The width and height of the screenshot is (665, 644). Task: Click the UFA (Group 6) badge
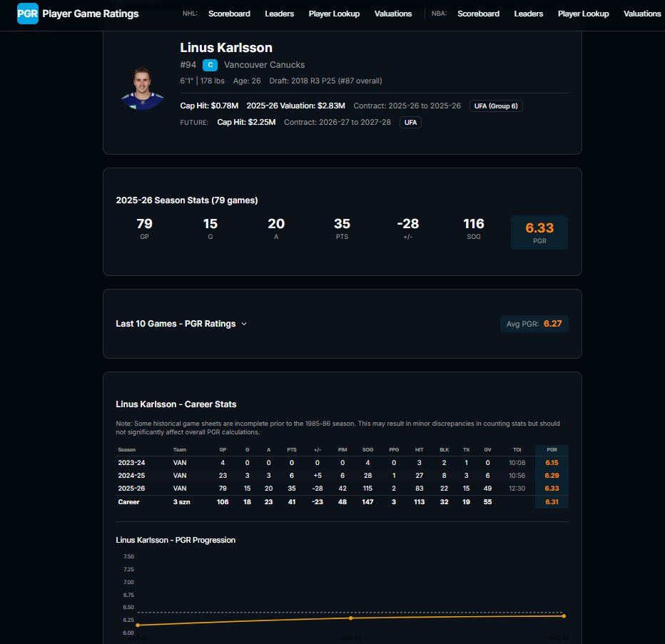point(496,106)
